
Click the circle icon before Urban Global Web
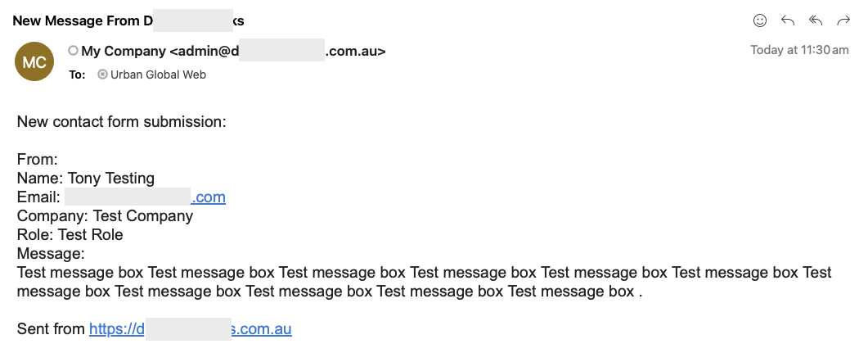click(x=102, y=75)
